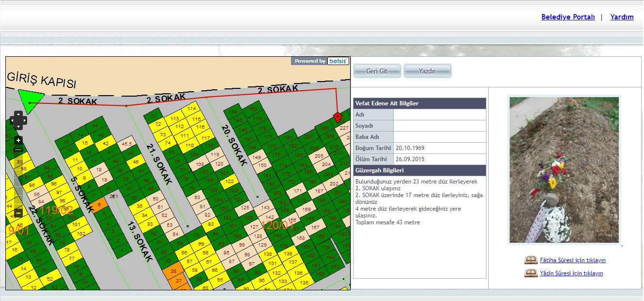The height and width of the screenshot is (301, 644).
Task: Select the Ölüm Tarihi value 26.09.2015
Action: click(410, 159)
